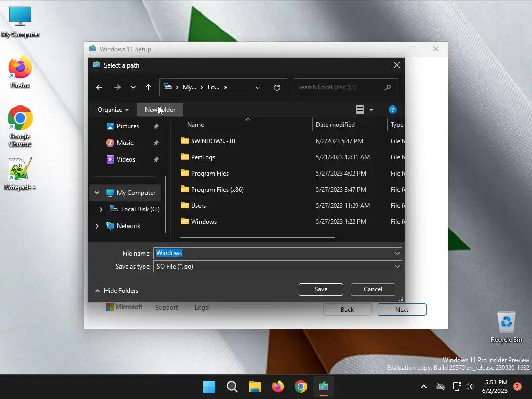Open the Windows Start menu
532x399 pixels.
(209, 387)
